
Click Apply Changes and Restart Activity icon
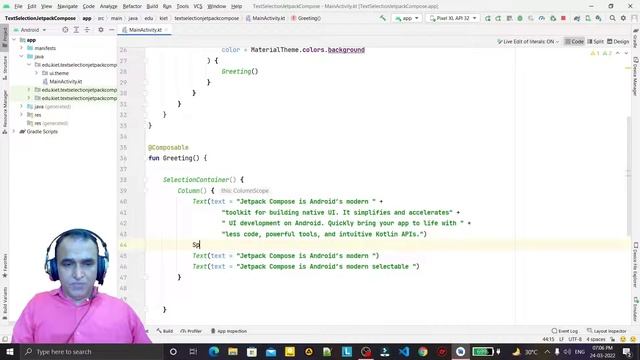point(487,18)
